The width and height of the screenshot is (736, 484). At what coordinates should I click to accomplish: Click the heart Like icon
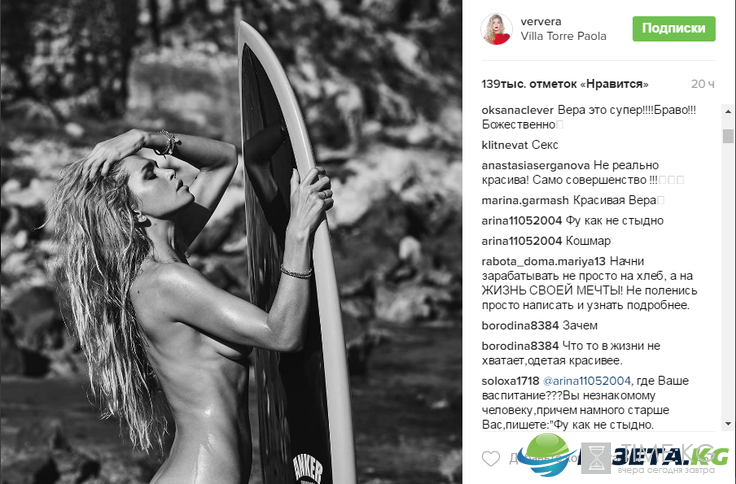click(x=491, y=458)
